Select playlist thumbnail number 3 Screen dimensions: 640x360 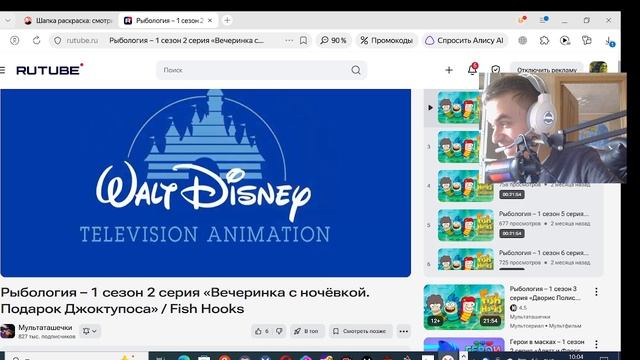458,147
